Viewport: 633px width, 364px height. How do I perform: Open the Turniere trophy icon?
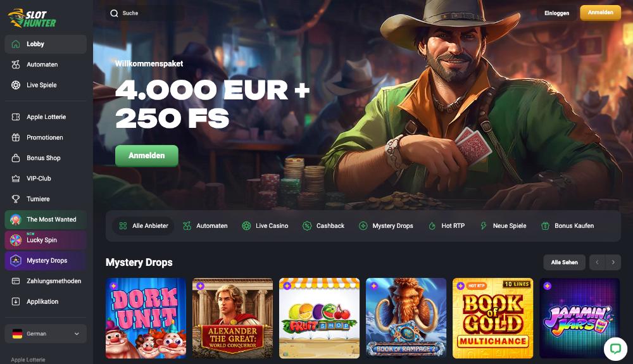(16, 199)
